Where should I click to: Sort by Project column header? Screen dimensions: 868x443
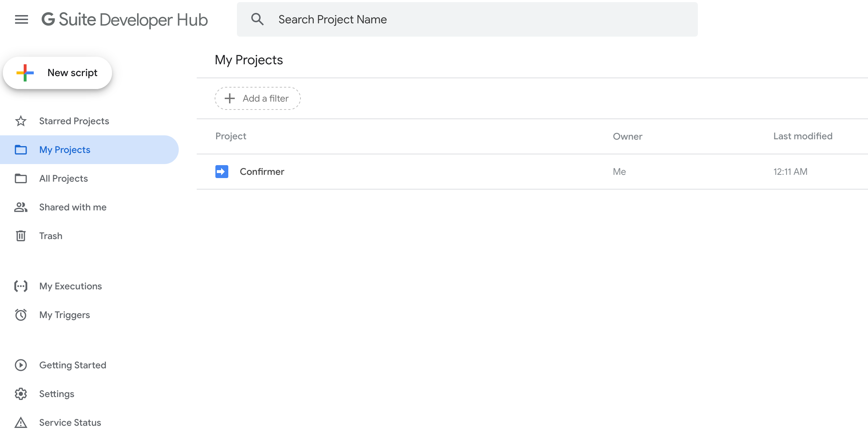230,136
